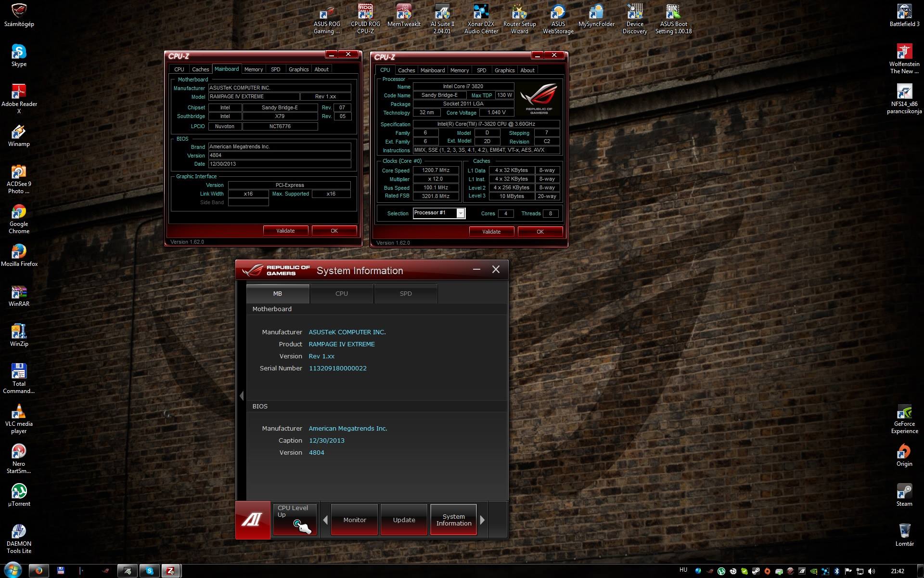Screen dimensions: 924x578
Task: Show next AI Suite menu items arrow
Action: pos(482,520)
